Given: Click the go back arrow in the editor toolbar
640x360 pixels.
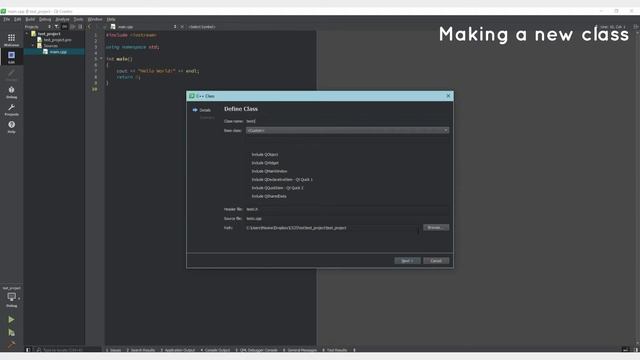Looking at the screenshot, I should (90, 27).
